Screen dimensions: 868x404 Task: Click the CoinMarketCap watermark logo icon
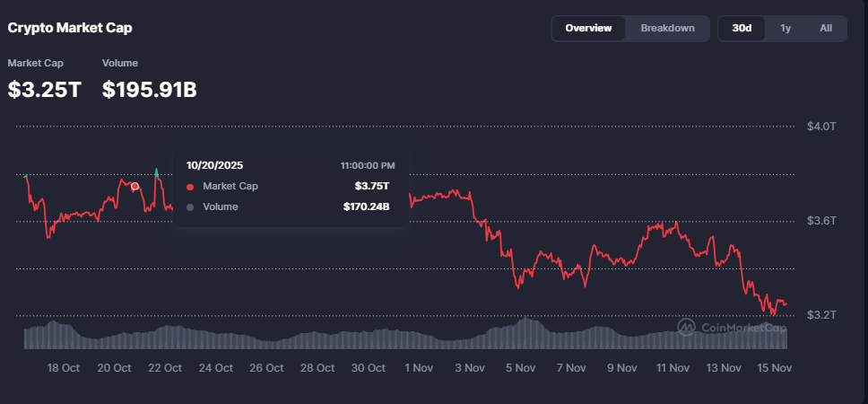point(686,328)
